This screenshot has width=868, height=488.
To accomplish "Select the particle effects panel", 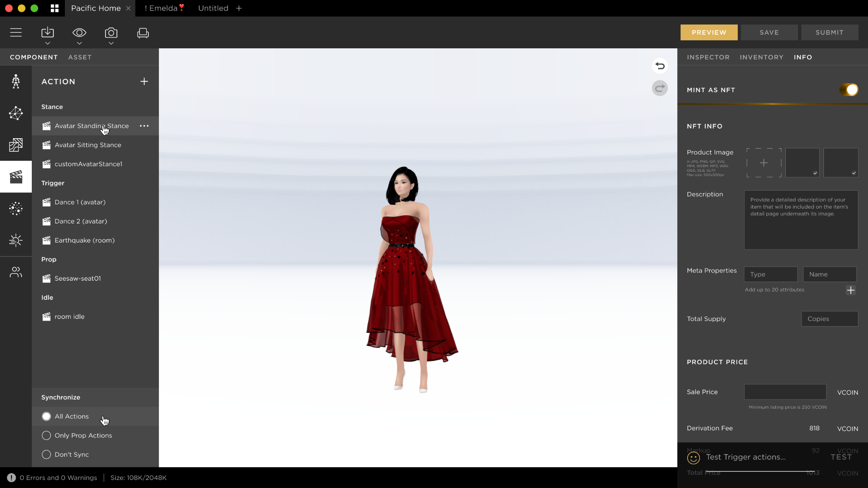I will [16, 208].
